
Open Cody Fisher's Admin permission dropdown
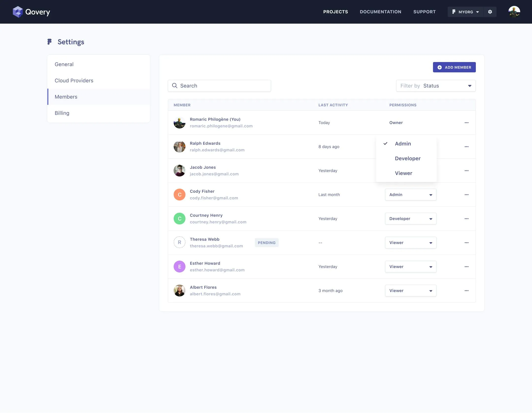[x=411, y=195]
